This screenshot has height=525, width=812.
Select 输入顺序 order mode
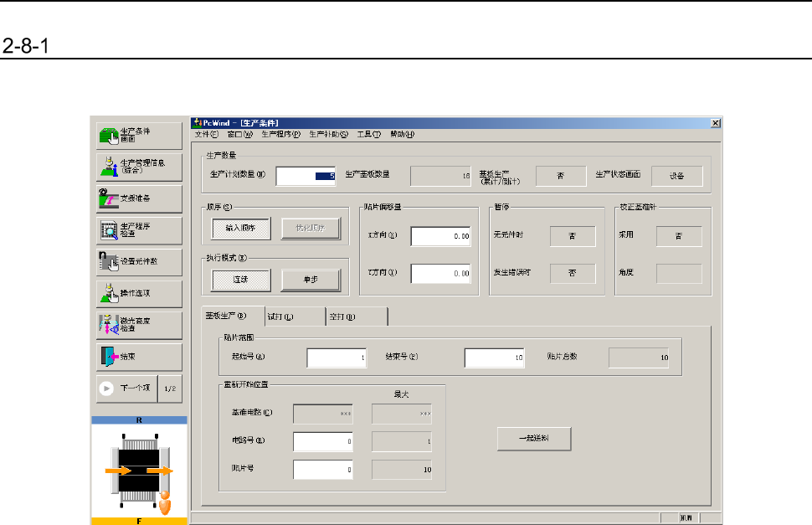click(241, 229)
